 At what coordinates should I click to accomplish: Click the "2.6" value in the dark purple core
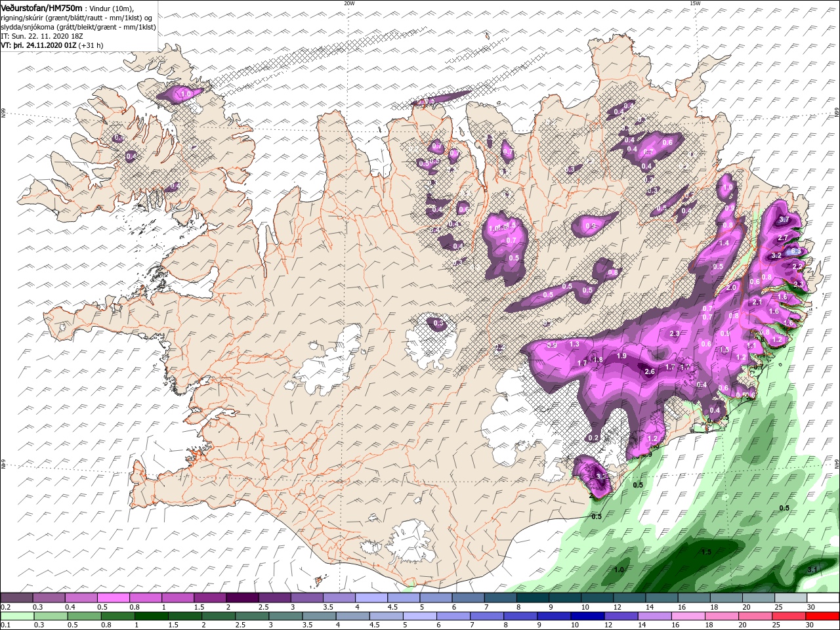coord(650,372)
